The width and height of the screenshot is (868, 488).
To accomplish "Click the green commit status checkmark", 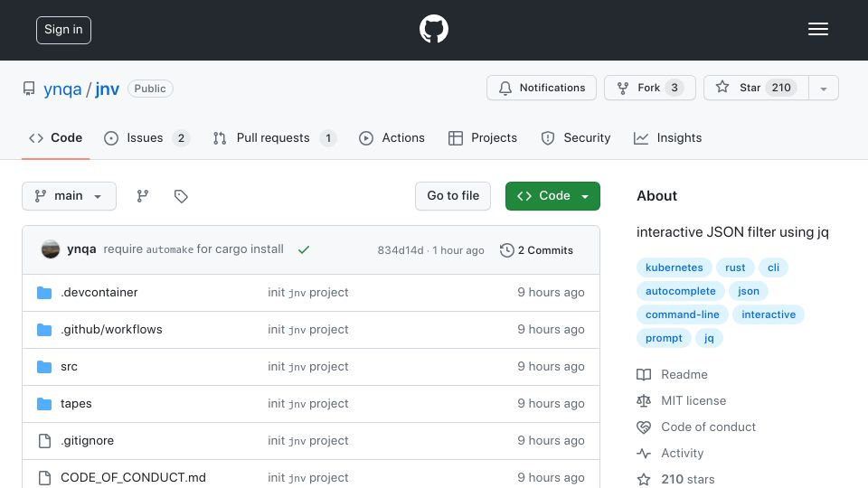I will [x=304, y=250].
